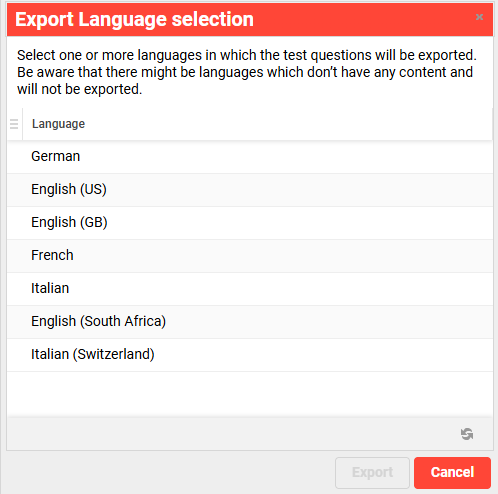Pick the French language row
This screenshot has width=498, height=494.
coord(250,256)
